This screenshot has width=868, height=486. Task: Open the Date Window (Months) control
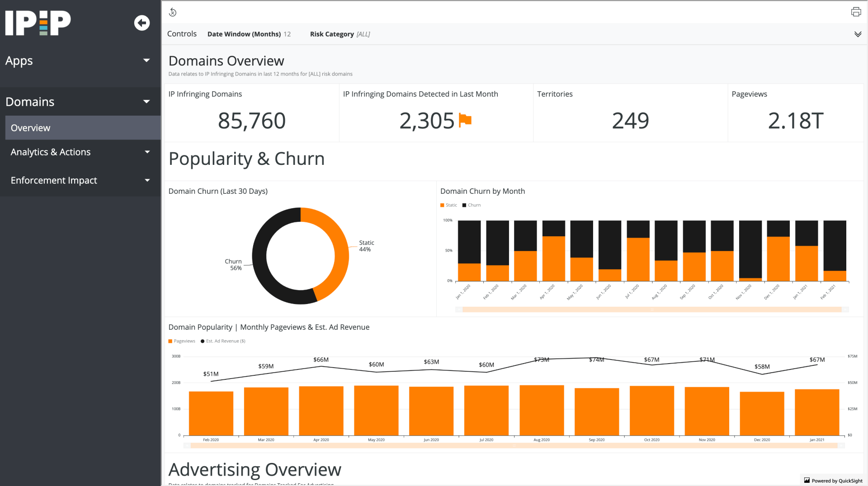pos(249,34)
